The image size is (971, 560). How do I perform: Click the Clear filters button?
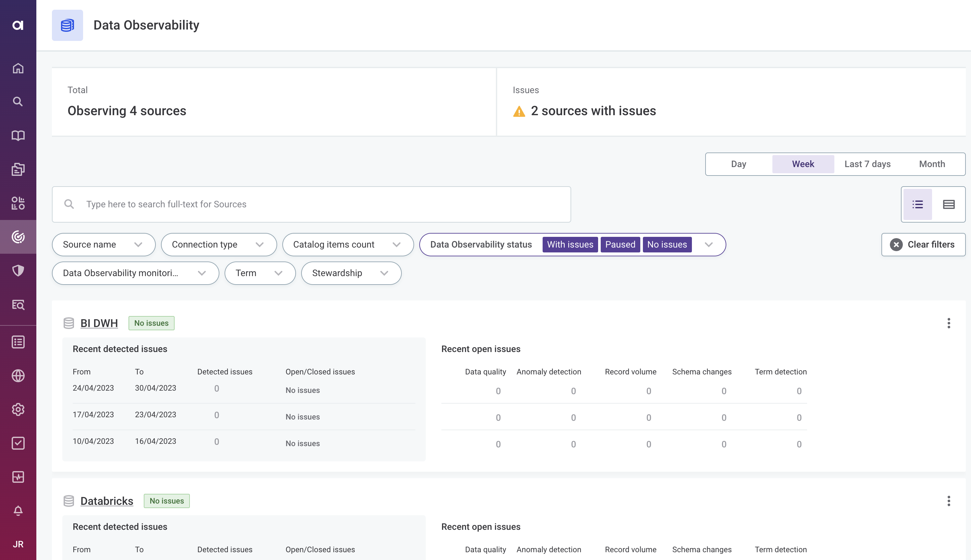pyautogui.click(x=923, y=245)
